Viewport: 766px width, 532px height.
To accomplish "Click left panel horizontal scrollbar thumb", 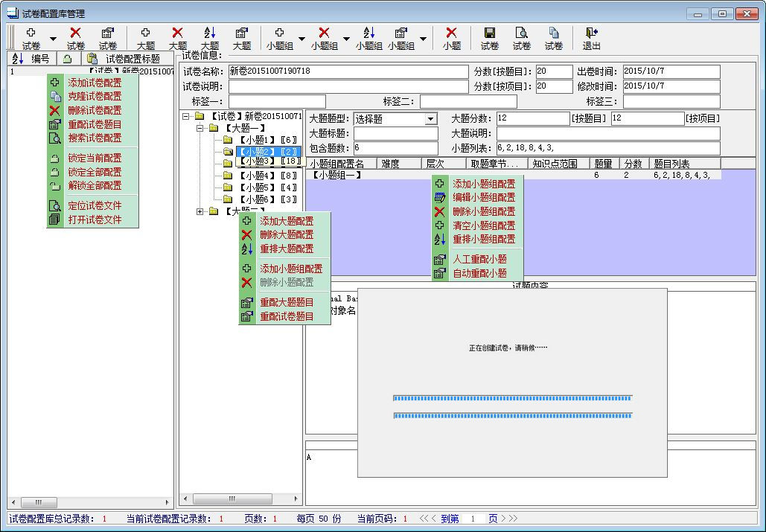I will (39, 502).
